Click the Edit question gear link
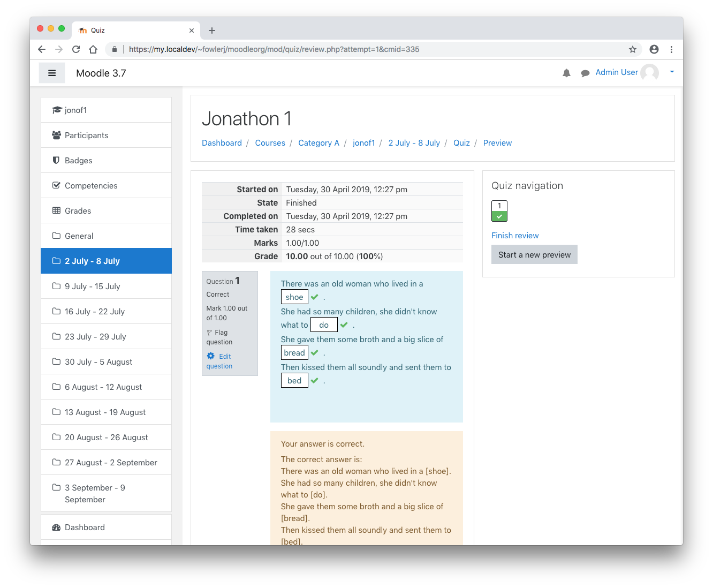 [x=219, y=361]
